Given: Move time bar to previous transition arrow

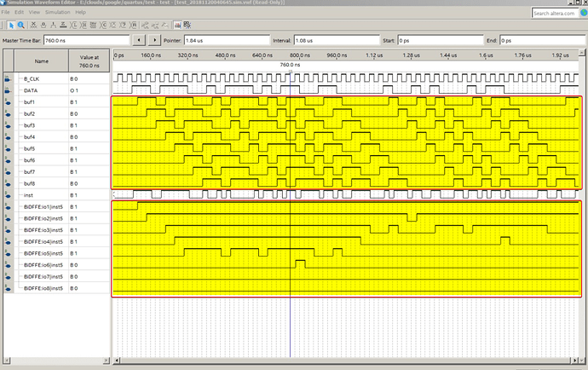Looking at the screenshot, I should click(141, 40).
